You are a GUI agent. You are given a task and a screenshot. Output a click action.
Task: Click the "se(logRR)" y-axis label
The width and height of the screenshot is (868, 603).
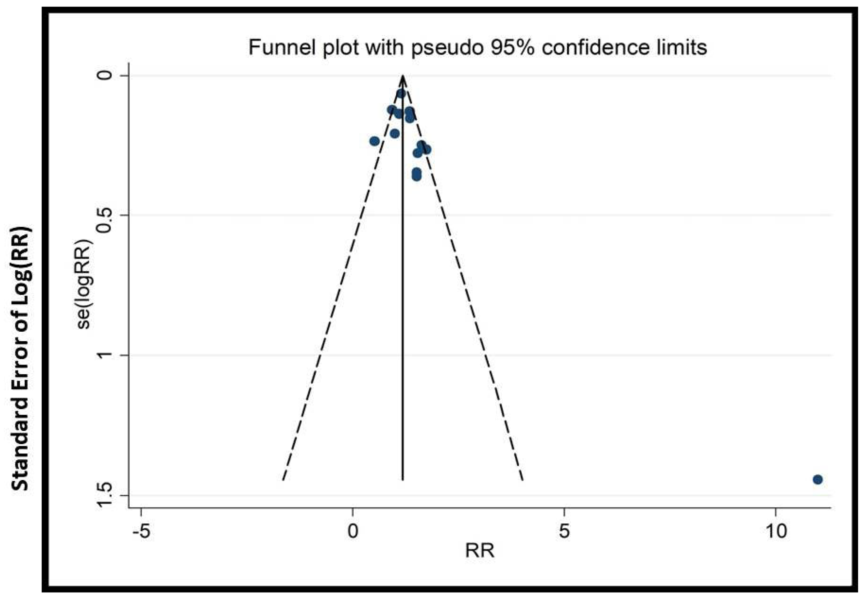tap(84, 284)
